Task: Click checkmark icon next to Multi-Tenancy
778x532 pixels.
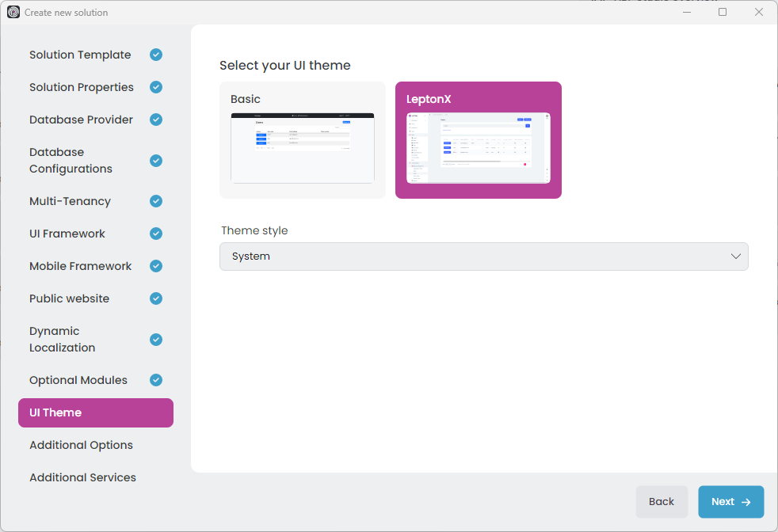Action: click(156, 201)
